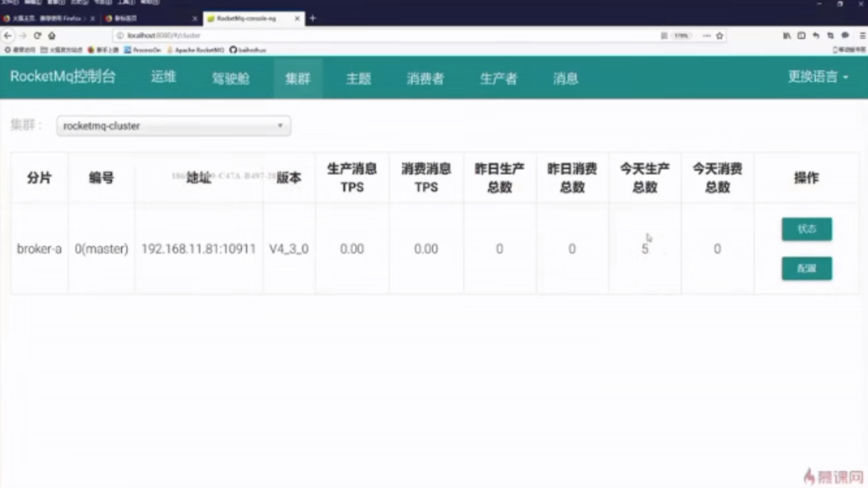Open the Firefox-icon getting started bookmark
868x488 pixels.
pos(103,50)
